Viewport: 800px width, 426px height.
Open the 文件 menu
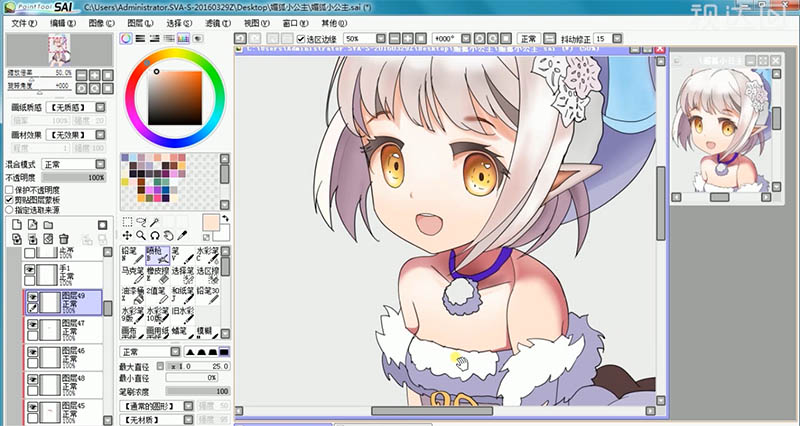(24, 23)
